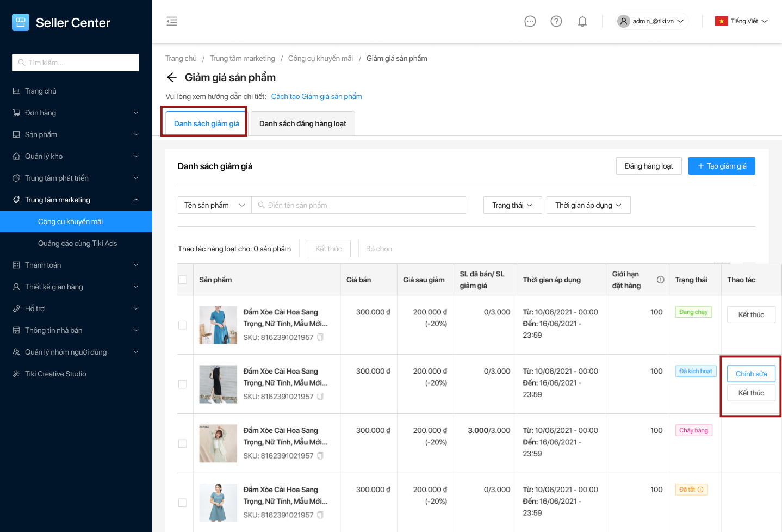Copy SKU of the first product row
The width and height of the screenshot is (782, 532).
[x=320, y=337]
